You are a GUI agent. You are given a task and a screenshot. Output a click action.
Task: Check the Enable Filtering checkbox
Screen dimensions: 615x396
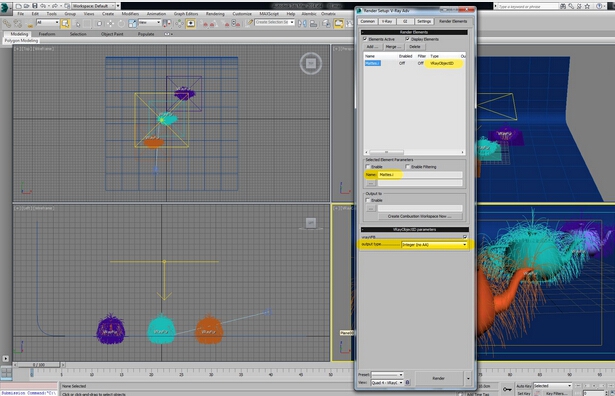coord(408,167)
